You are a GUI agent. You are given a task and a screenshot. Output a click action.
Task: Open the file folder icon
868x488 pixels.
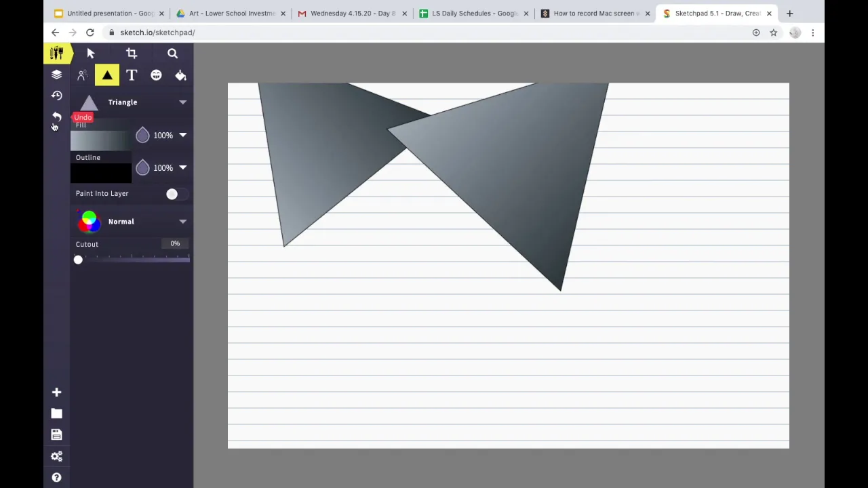(56, 413)
